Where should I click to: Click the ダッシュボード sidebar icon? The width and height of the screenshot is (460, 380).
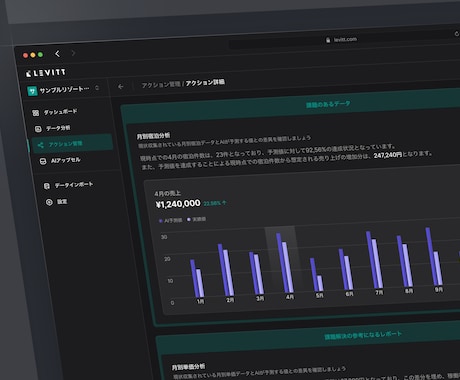click(x=36, y=113)
